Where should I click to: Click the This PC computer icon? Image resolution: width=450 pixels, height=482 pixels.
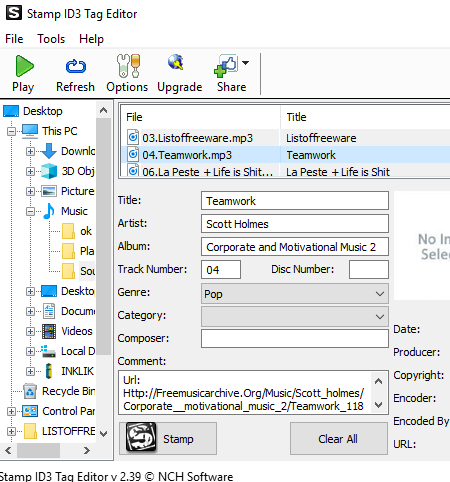pos(30,131)
